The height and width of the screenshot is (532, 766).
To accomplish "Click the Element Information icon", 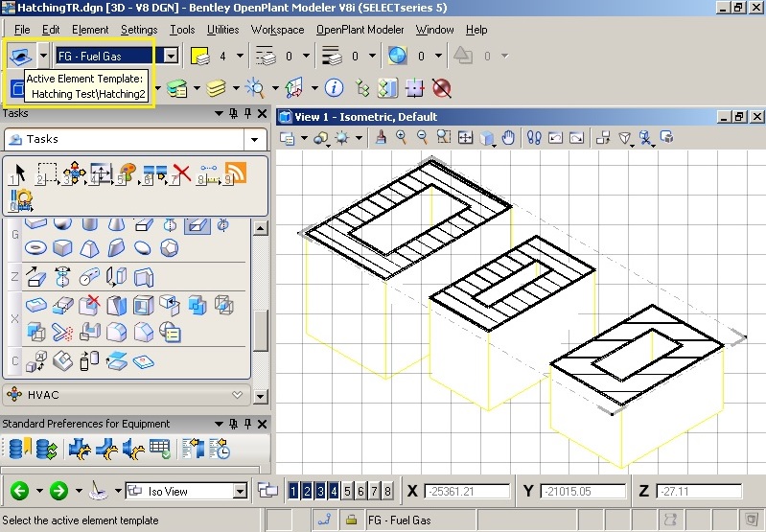I will click(335, 88).
